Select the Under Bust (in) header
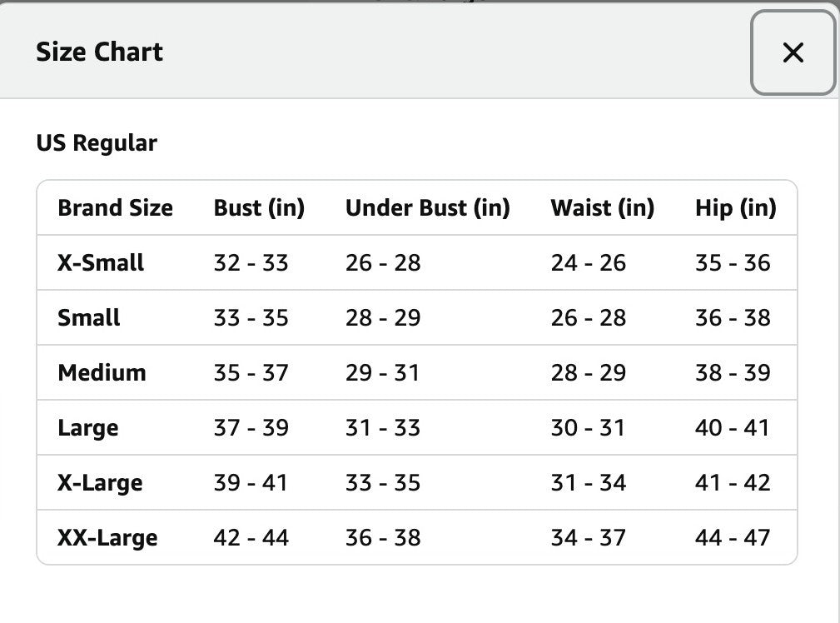The width and height of the screenshot is (840, 623). 427,207
